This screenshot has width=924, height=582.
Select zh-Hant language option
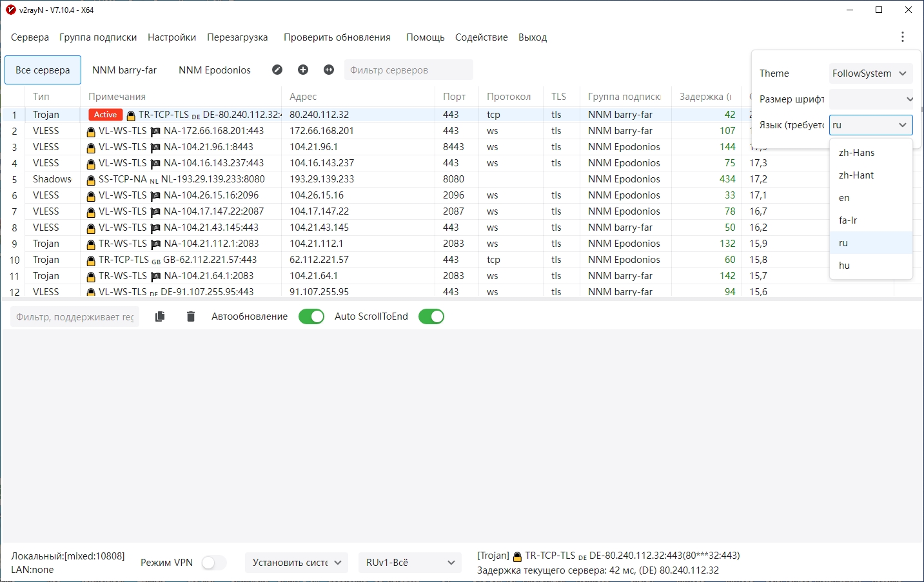click(870, 175)
